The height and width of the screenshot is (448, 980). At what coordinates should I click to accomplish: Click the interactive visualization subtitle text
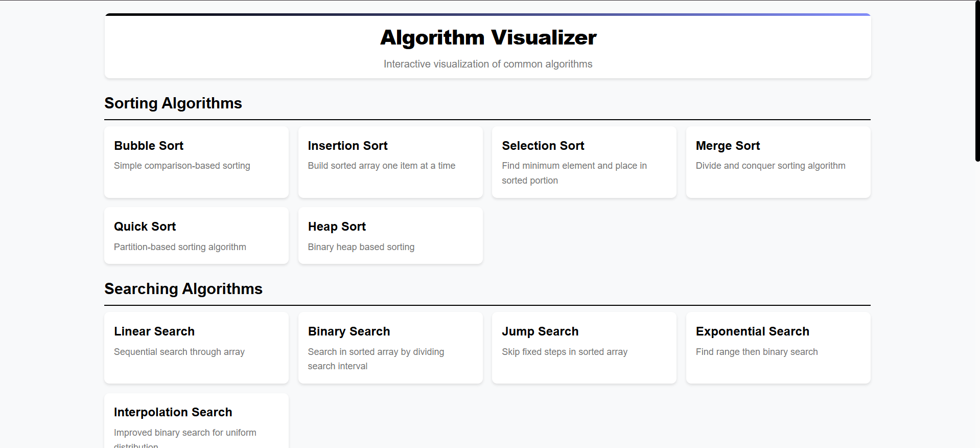tap(488, 64)
